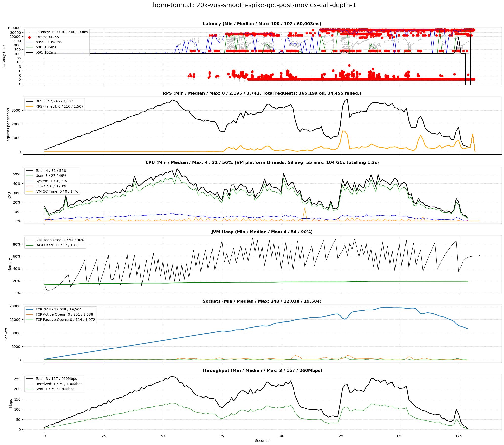504x445 pixels.
Task: Click the Seconds x-axis label
Action: tap(262, 441)
